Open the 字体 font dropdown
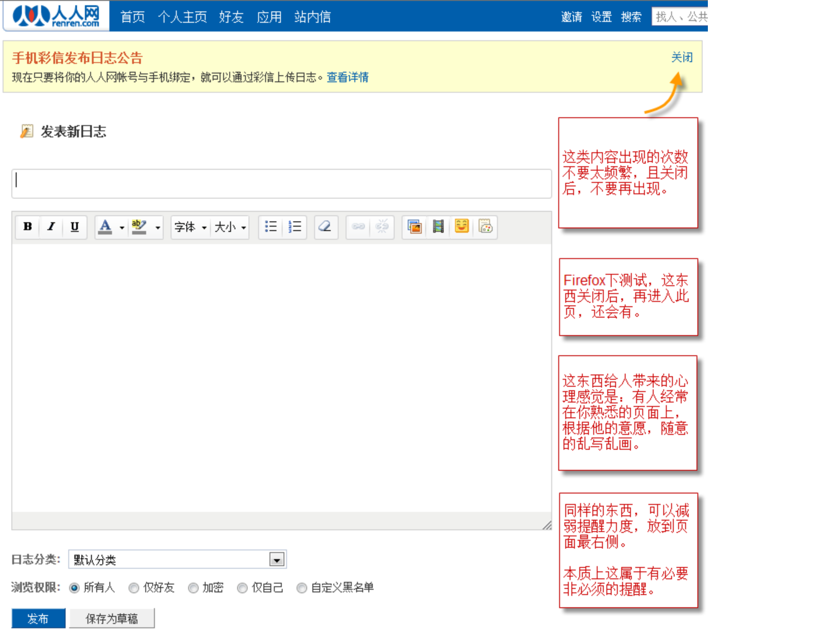Viewport: 840px width, 630px height. pyautogui.click(x=189, y=227)
